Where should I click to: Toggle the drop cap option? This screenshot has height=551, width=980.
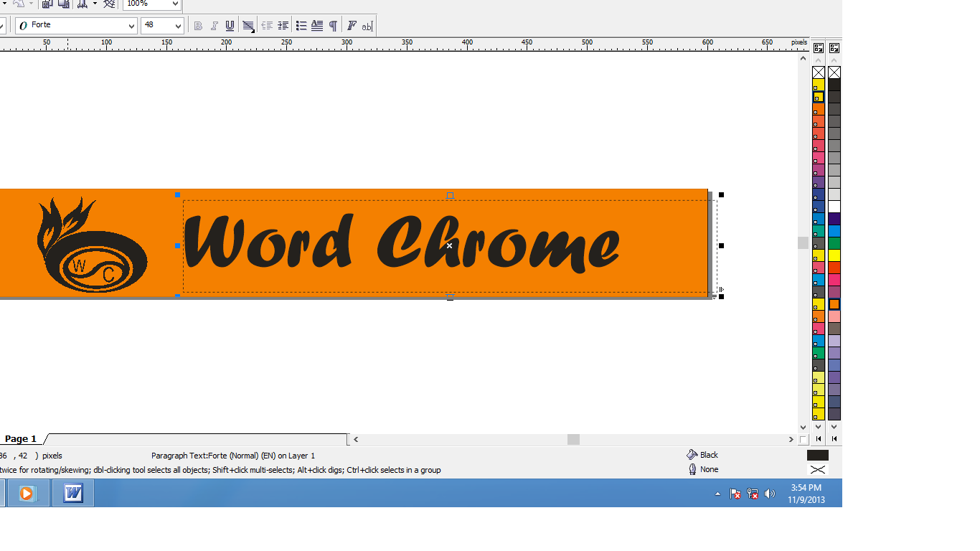coord(317,26)
